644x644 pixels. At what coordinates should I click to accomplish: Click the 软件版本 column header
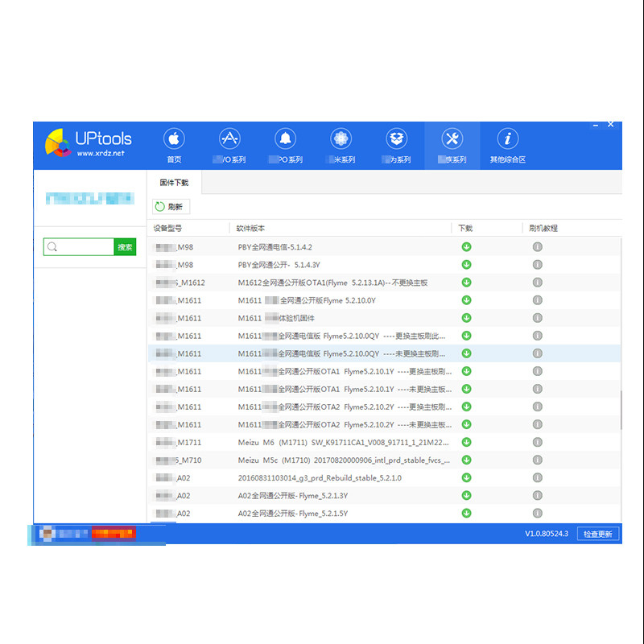pos(250,228)
